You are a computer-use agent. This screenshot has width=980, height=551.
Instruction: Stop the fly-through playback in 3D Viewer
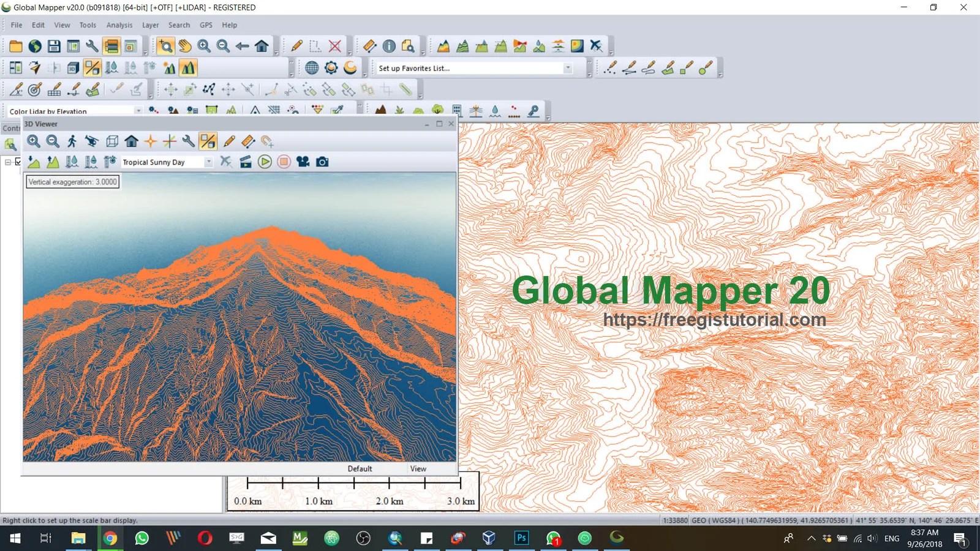(x=284, y=162)
